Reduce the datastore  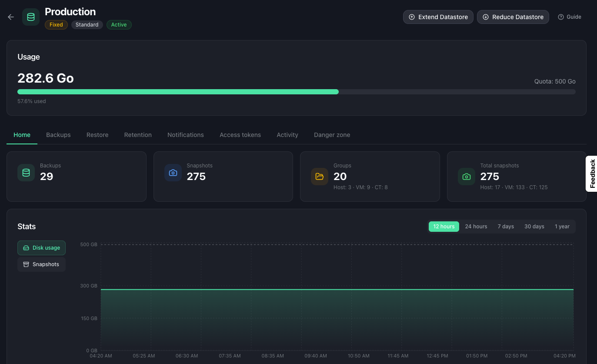[513, 17]
